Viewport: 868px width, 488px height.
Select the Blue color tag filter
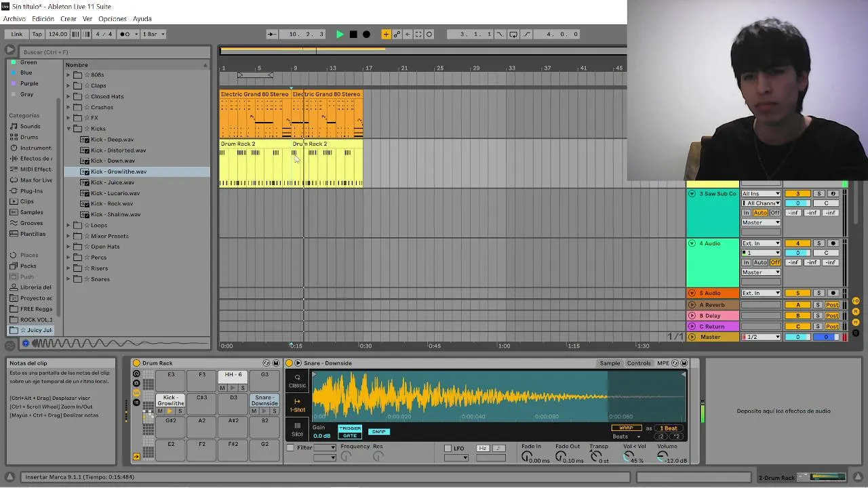pos(26,73)
